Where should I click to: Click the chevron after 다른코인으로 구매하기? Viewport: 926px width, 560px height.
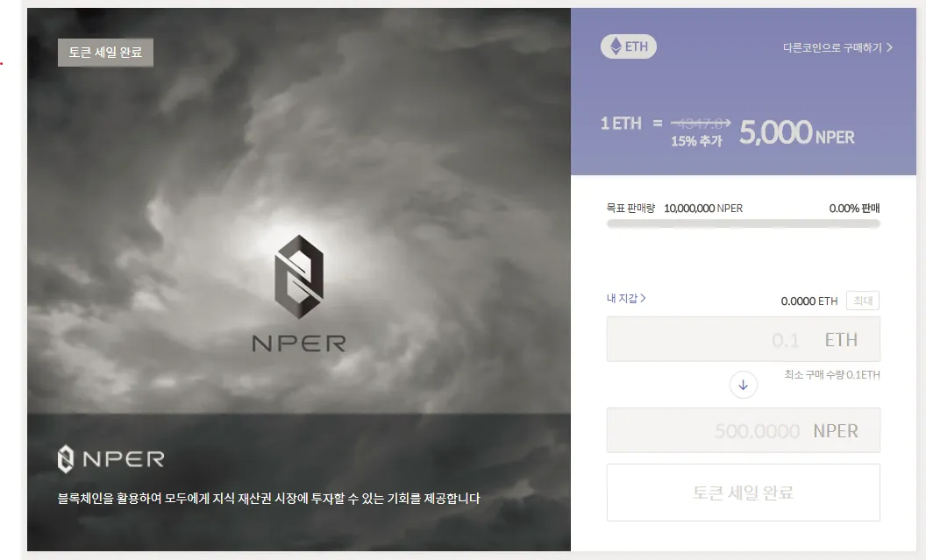pyautogui.click(x=889, y=47)
